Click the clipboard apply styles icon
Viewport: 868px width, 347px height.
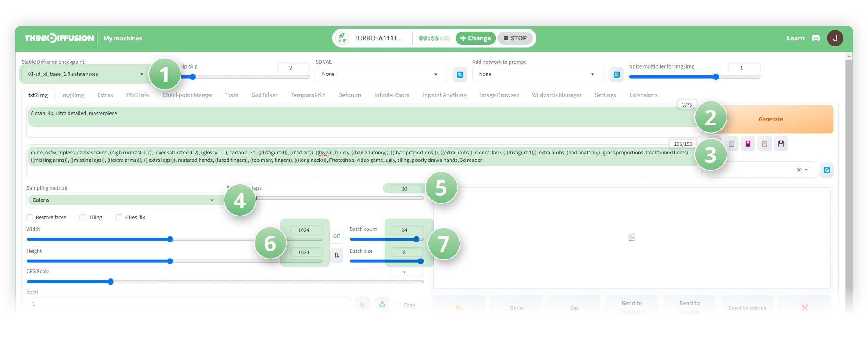(764, 144)
